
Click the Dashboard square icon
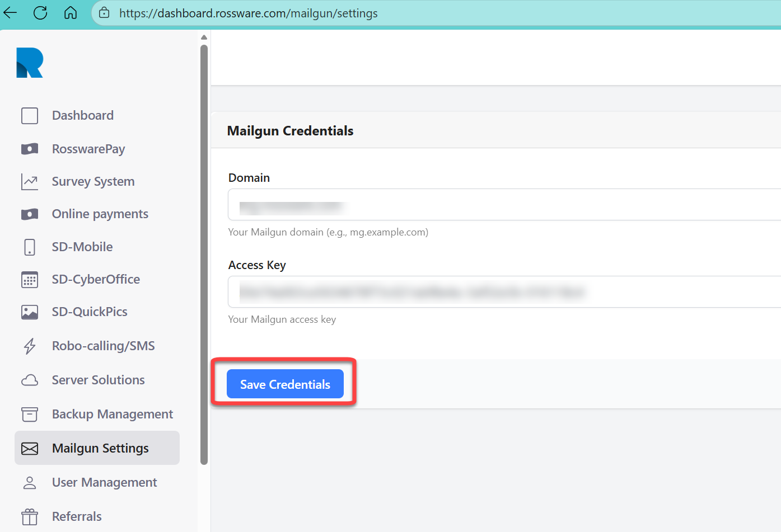pos(30,116)
